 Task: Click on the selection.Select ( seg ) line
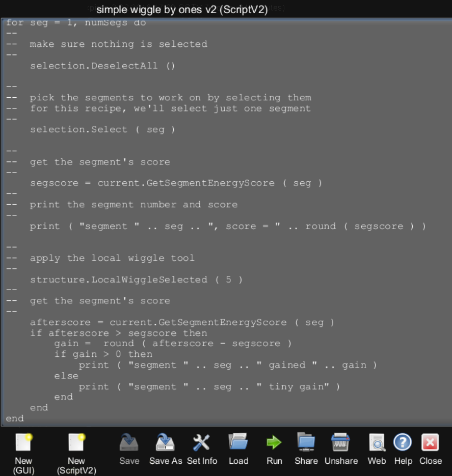[x=102, y=130]
